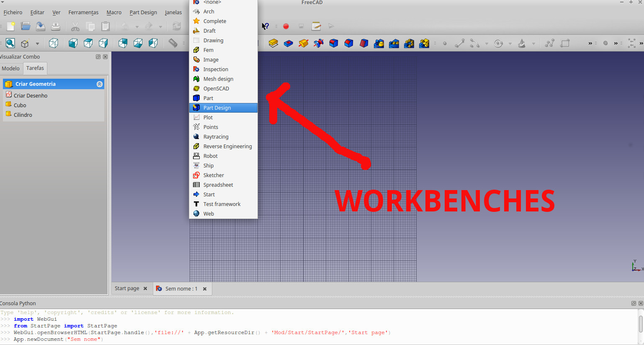Image resolution: width=644 pixels, height=345 pixels.
Task: Open the redo history dropdown arrow
Action: (x=160, y=27)
